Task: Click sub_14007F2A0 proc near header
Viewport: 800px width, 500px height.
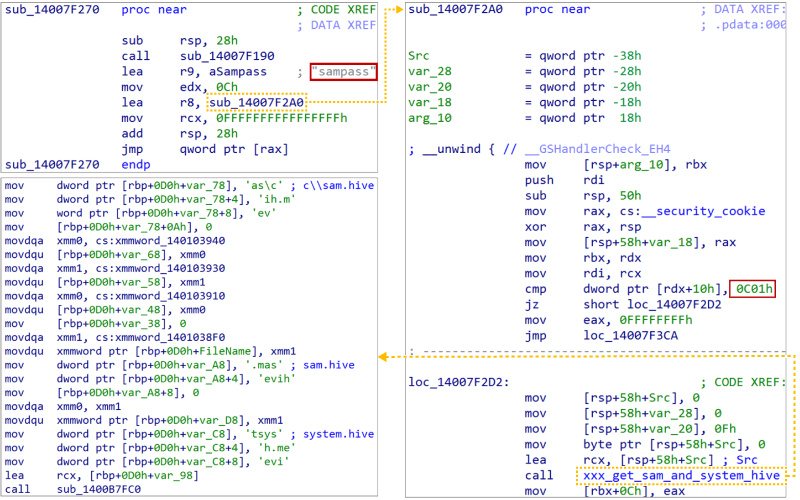Action: pyautogui.click(x=499, y=10)
